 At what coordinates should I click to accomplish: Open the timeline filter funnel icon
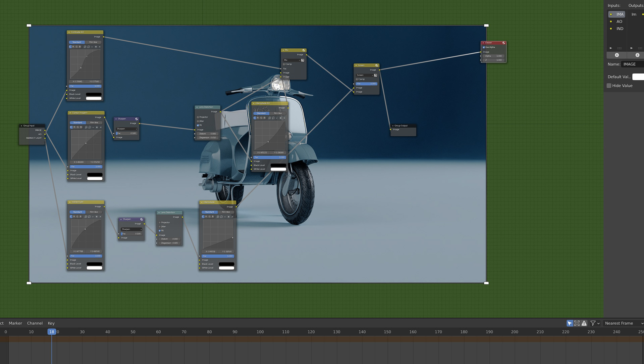[x=593, y=323]
